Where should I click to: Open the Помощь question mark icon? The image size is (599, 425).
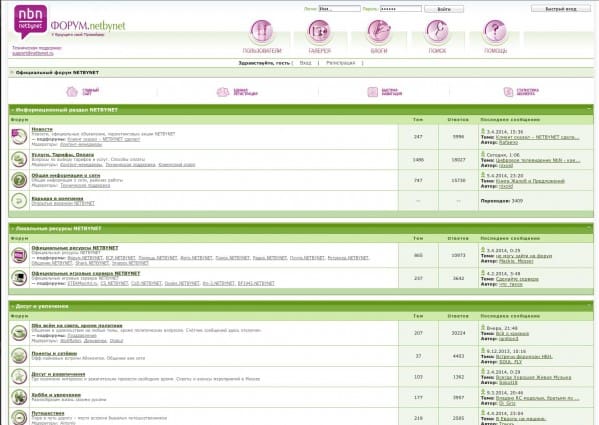coord(495,32)
